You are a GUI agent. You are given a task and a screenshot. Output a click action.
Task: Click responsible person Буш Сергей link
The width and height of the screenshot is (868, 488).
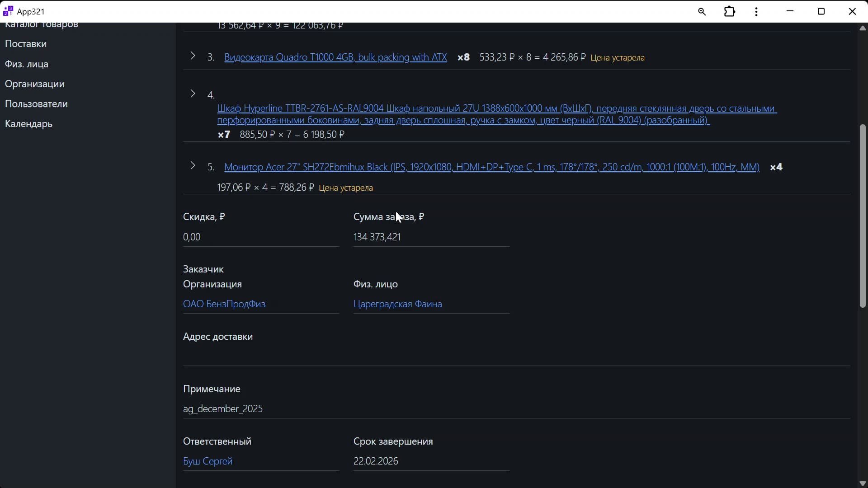pyautogui.click(x=208, y=461)
